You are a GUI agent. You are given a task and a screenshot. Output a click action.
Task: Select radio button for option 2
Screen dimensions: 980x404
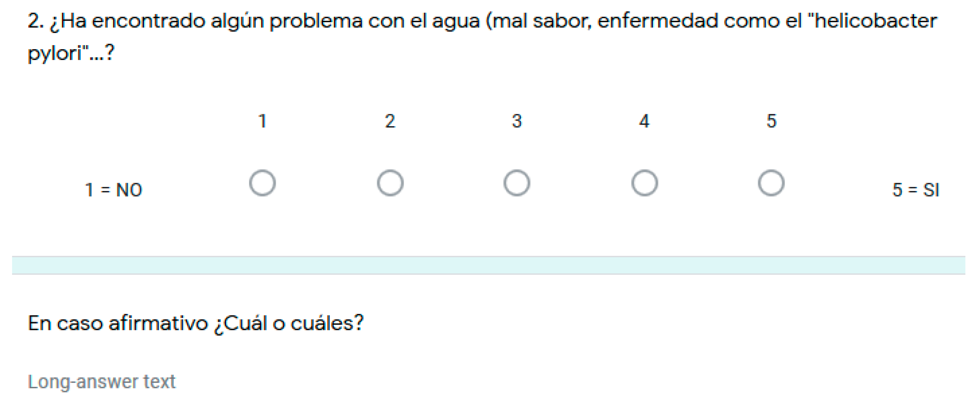[x=390, y=183]
